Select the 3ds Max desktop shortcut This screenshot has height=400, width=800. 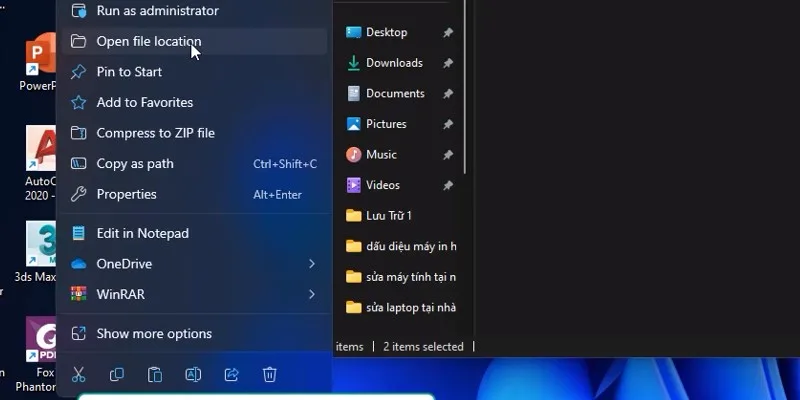coord(37,253)
